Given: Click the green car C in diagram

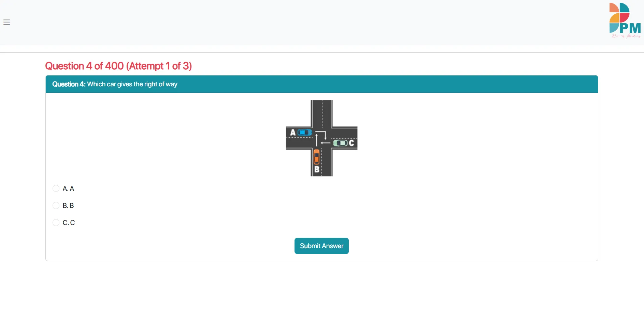Looking at the screenshot, I should (x=340, y=143).
